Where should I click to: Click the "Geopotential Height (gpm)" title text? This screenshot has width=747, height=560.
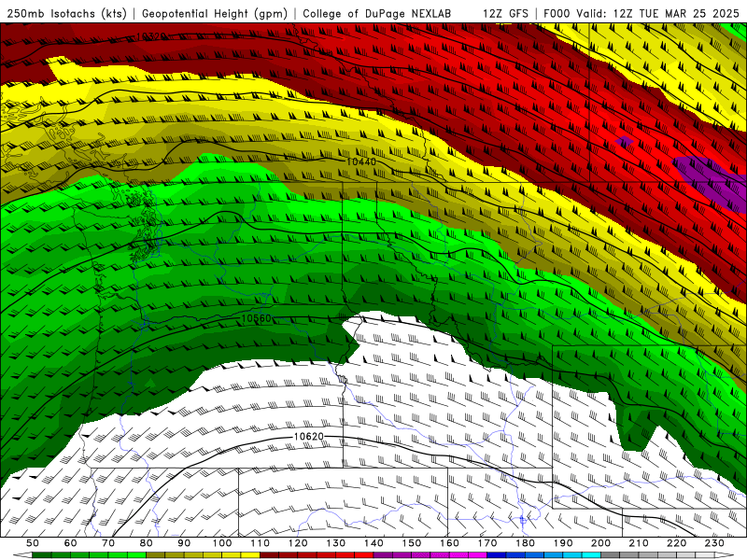pos(215,13)
